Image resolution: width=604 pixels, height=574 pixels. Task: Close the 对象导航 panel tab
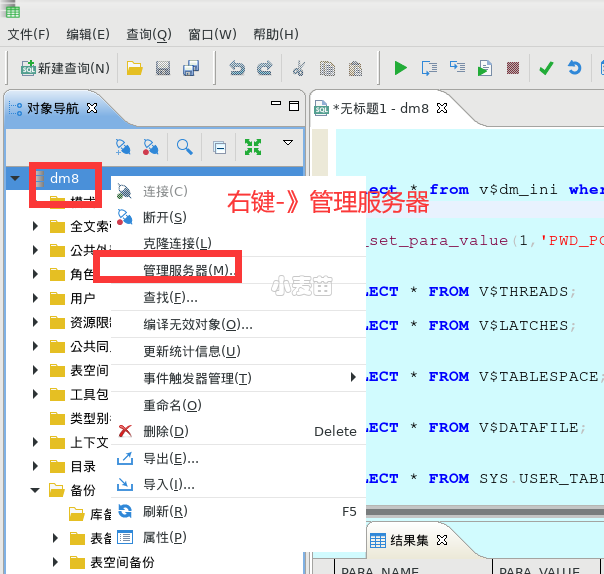pos(92,108)
